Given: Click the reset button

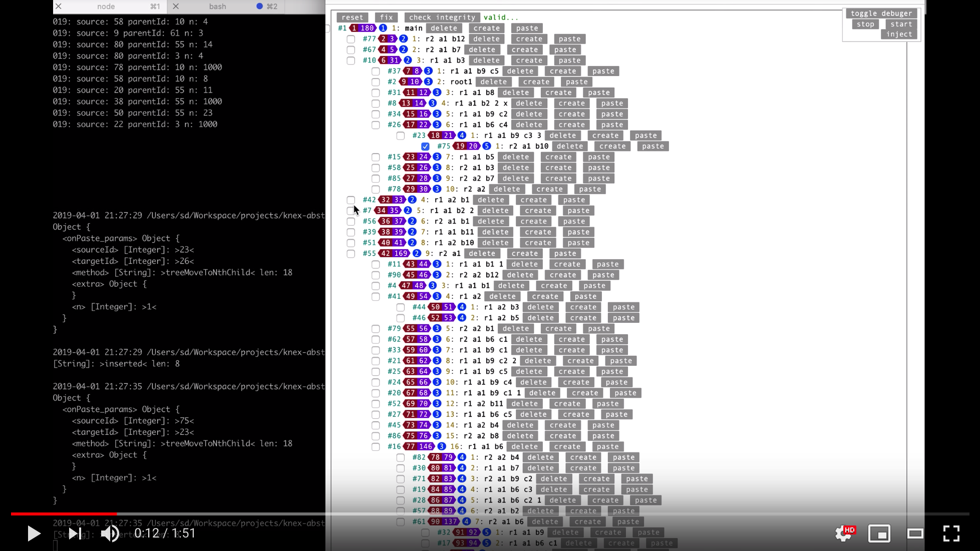Looking at the screenshot, I should (x=352, y=18).
